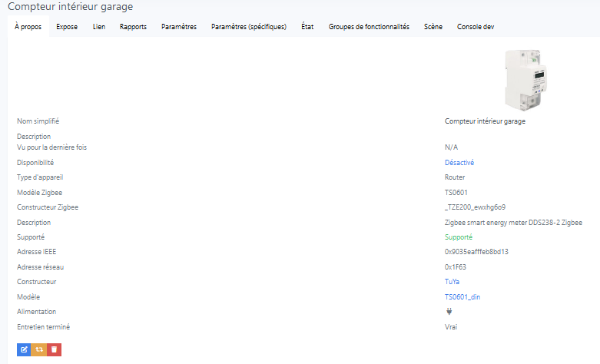Click the green Supporté status link
This screenshot has width=600, height=364.
point(459,237)
